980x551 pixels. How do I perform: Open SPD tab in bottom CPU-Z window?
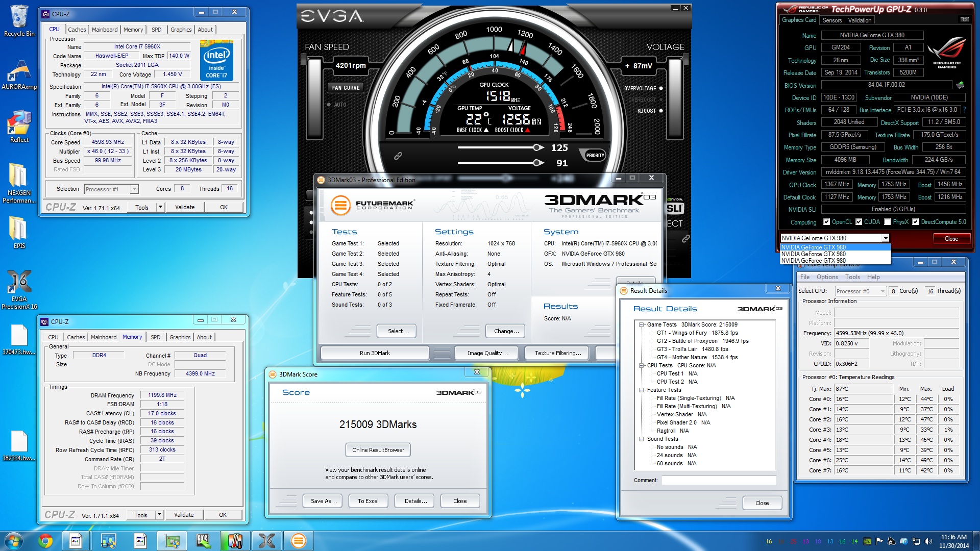tap(156, 337)
